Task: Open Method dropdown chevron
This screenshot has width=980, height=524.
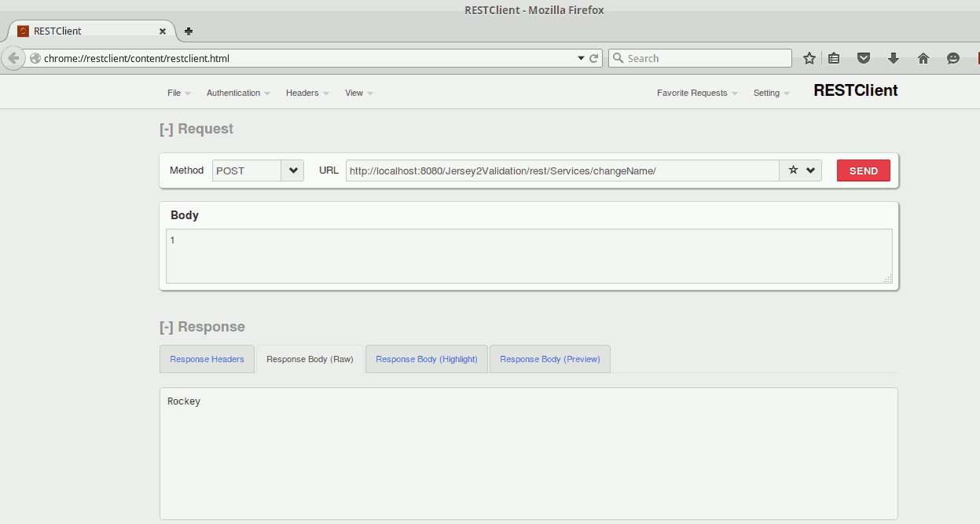Action: [293, 170]
